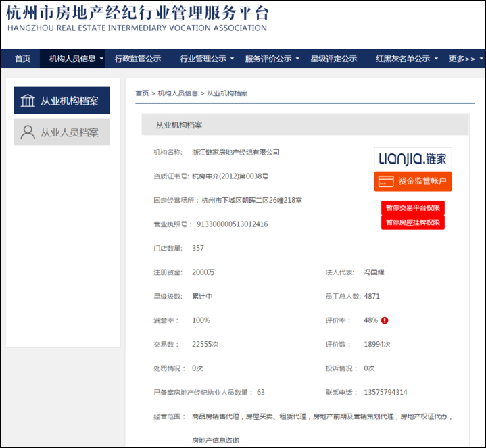Select 从业机构档案 in the sidebar
The image size is (486, 448).
(x=62, y=101)
